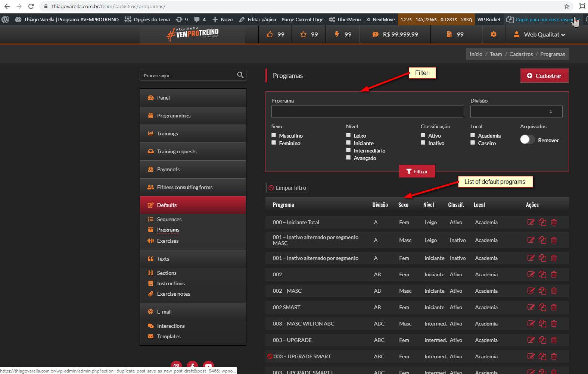Open Exercises under Defaults
Image resolution: width=588 pixels, height=374 pixels.
tap(168, 241)
